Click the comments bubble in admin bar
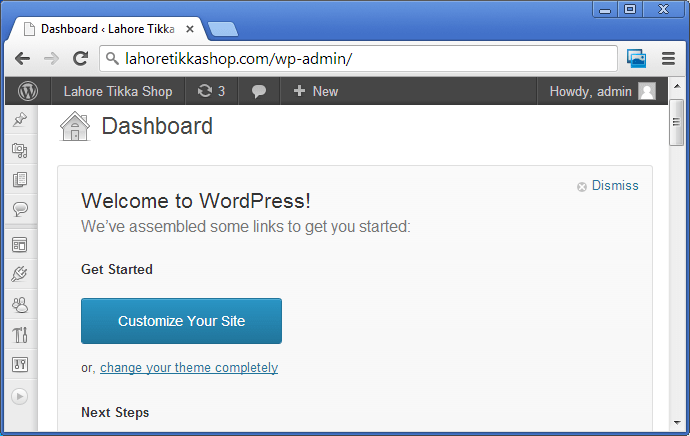The height and width of the screenshot is (436, 690). point(259,91)
